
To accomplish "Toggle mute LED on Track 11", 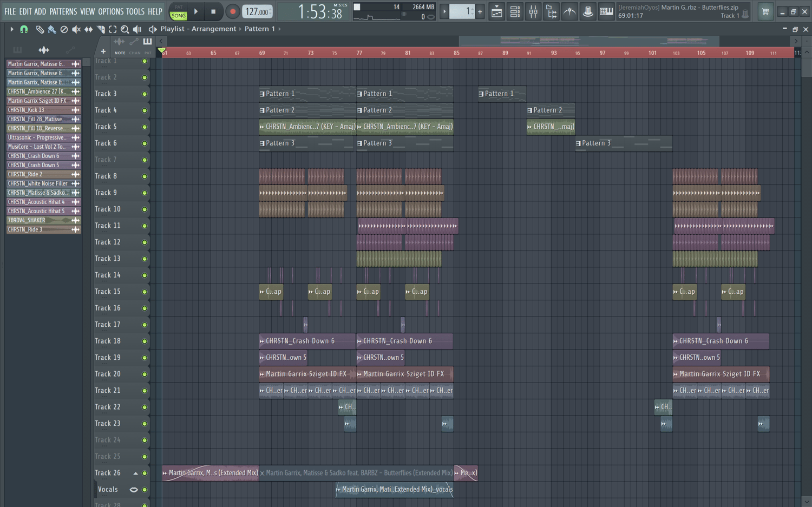I will click(x=145, y=226).
